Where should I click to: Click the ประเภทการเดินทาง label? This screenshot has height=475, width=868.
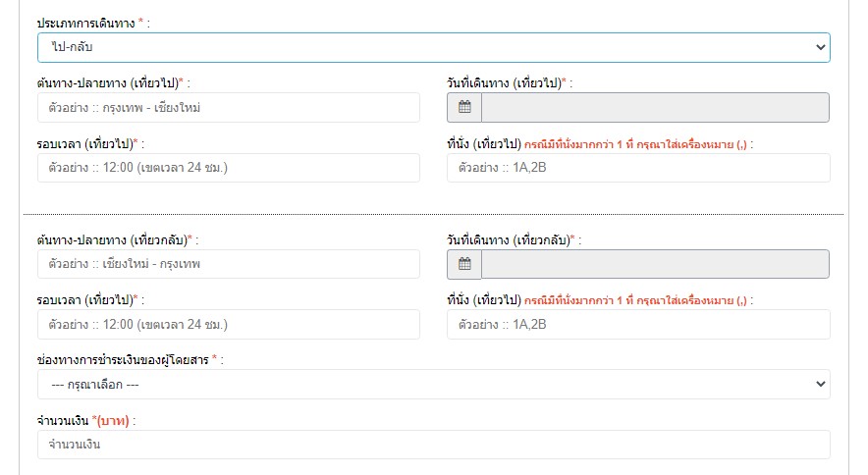pyautogui.click(x=85, y=24)
